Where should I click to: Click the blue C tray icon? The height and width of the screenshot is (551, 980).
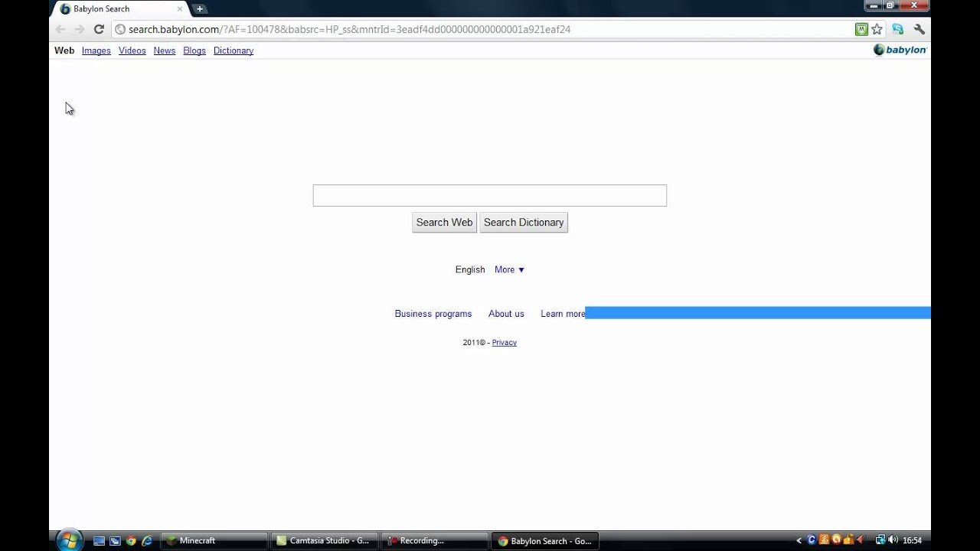click(x=812, y=540)
